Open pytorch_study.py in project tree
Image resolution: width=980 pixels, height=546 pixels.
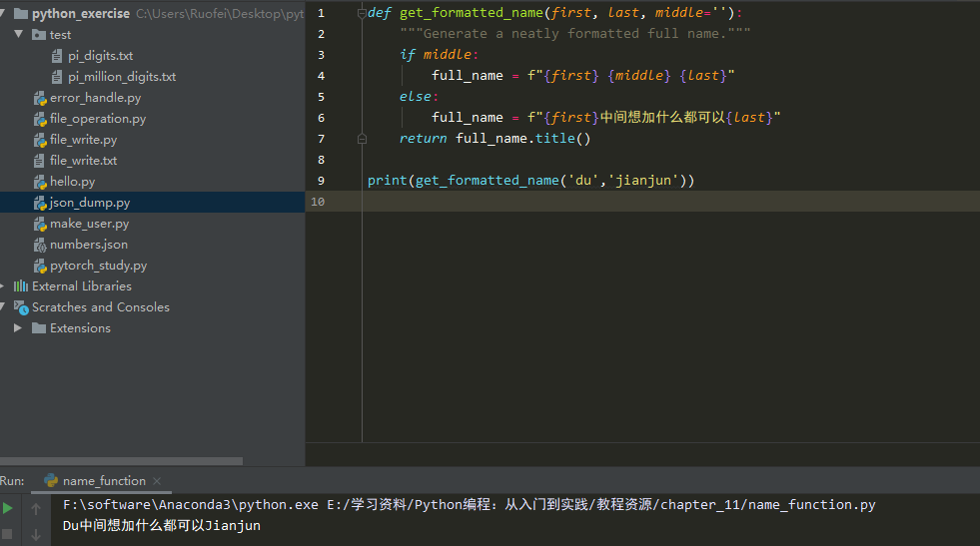tap(99, 265)
